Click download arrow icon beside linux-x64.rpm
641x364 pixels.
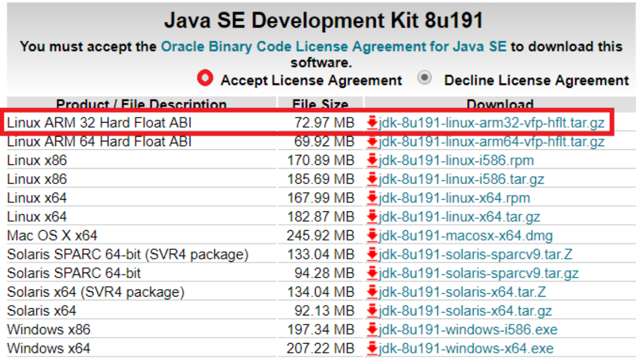[x=372, y=198]
